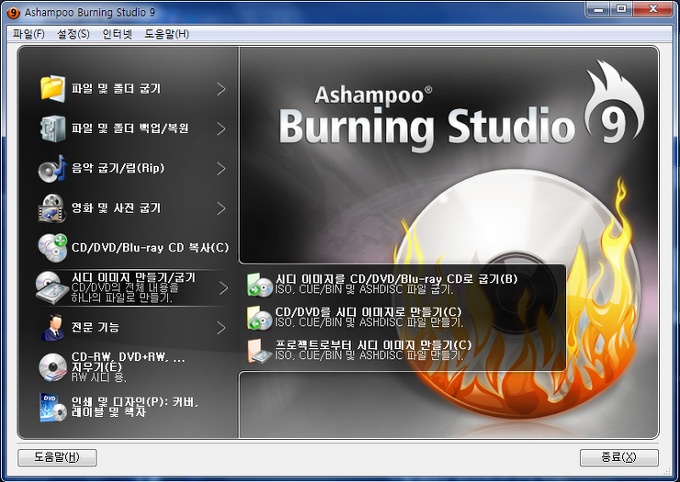Image resolution: width=680 pixels, height=482 pixels.
Task: Select 전문 기능 text
Action: 95,327
